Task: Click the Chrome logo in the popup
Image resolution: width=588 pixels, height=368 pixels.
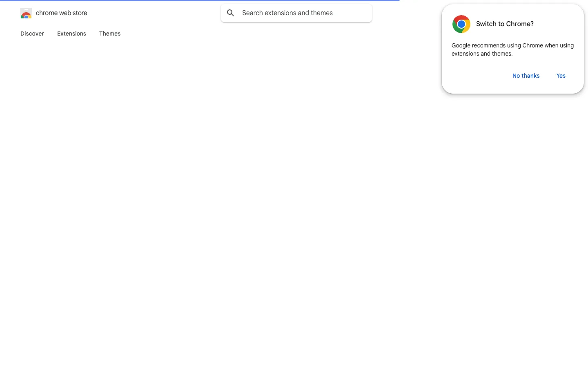Action: [x=461, y=24]
